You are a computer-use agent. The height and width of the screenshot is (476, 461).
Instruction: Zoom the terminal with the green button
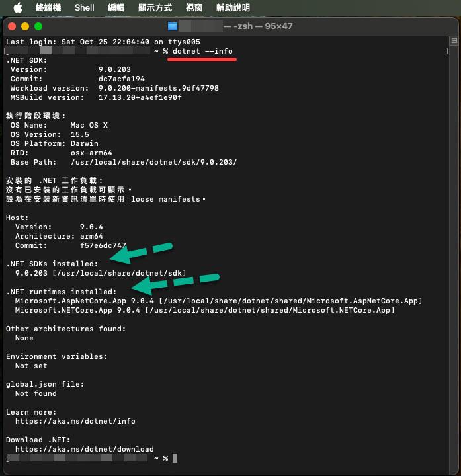38,26
